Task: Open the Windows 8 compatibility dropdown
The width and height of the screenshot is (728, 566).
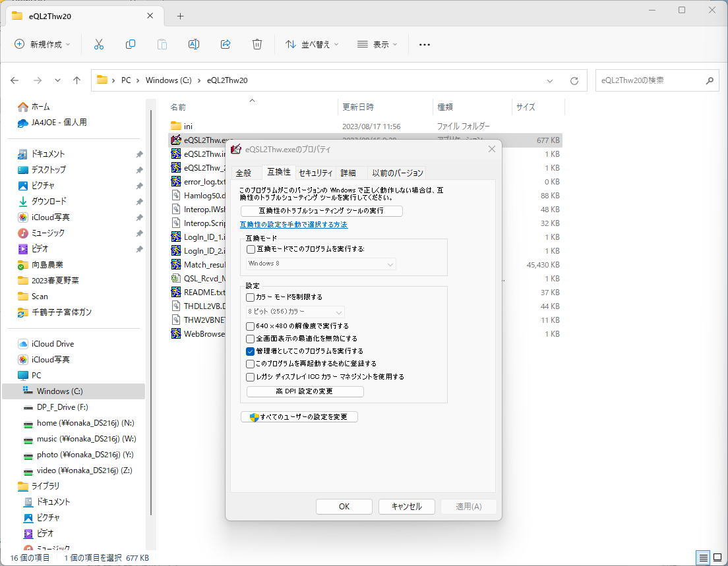Action: [x=321, y=264]
